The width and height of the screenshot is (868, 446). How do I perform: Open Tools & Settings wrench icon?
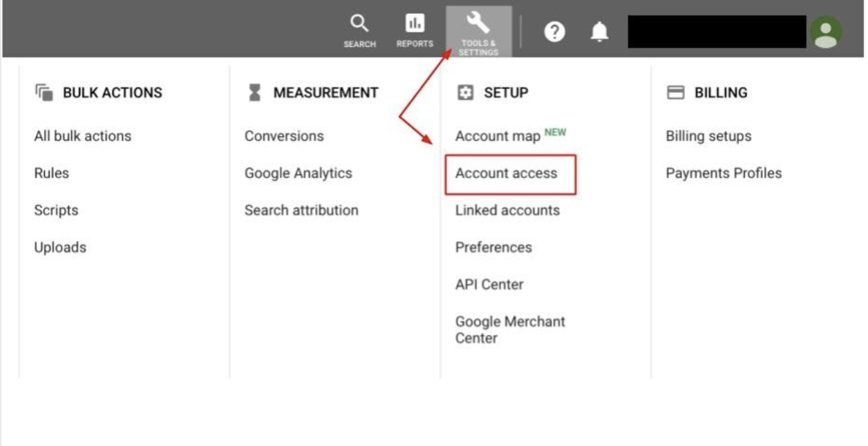click(478, 23)
